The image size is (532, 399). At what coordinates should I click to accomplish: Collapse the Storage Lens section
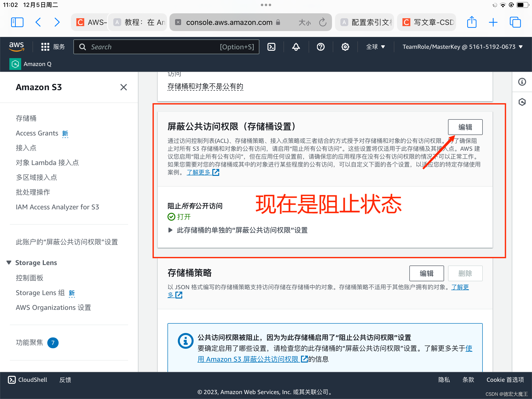click(x=9, y=263)
